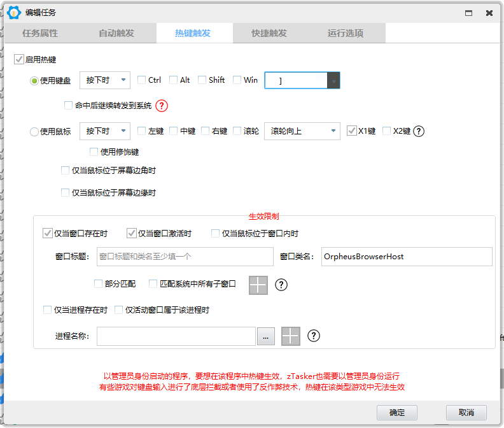
Task: Click the browse (...) button for process name
Action: pos(266,336)
